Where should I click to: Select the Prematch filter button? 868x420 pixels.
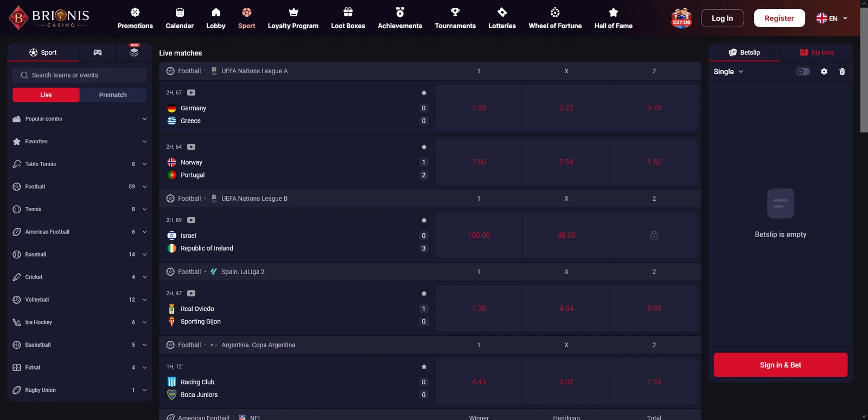pyautogui.click(x=113, y=95)
